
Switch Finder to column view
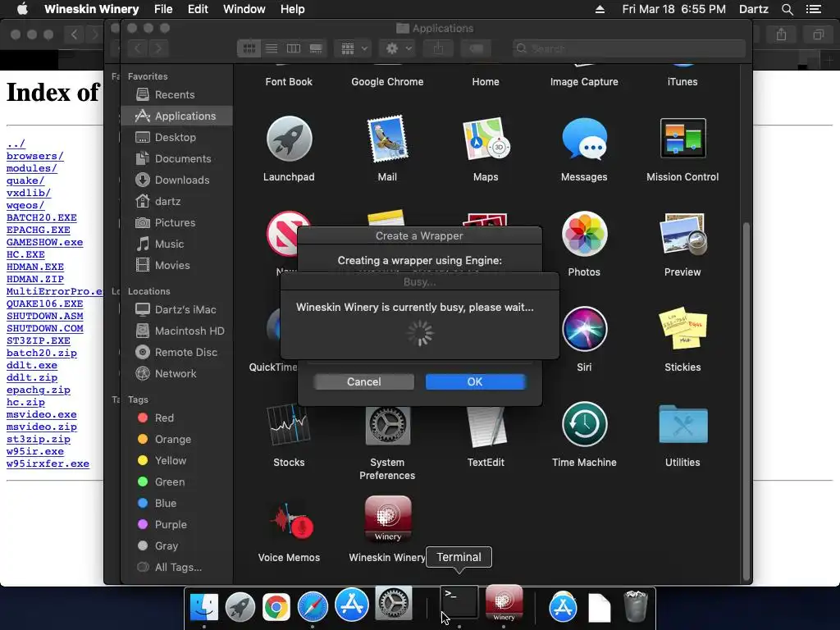[x=294, y=48]
